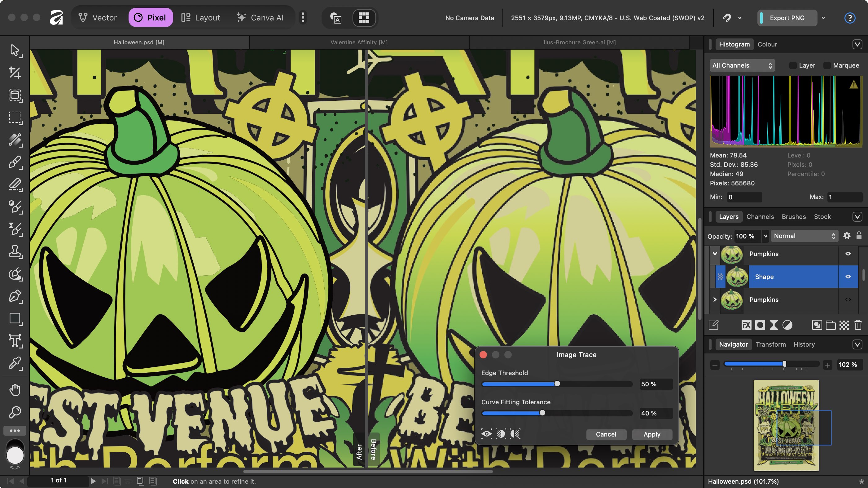The image size is (868, 488).
Task: Expand the collapsed Pumpkins layer group
Action: point(715,299)
